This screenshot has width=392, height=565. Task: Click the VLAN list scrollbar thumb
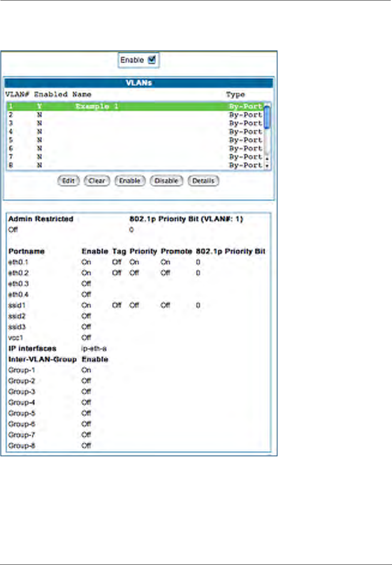point(268,117)
